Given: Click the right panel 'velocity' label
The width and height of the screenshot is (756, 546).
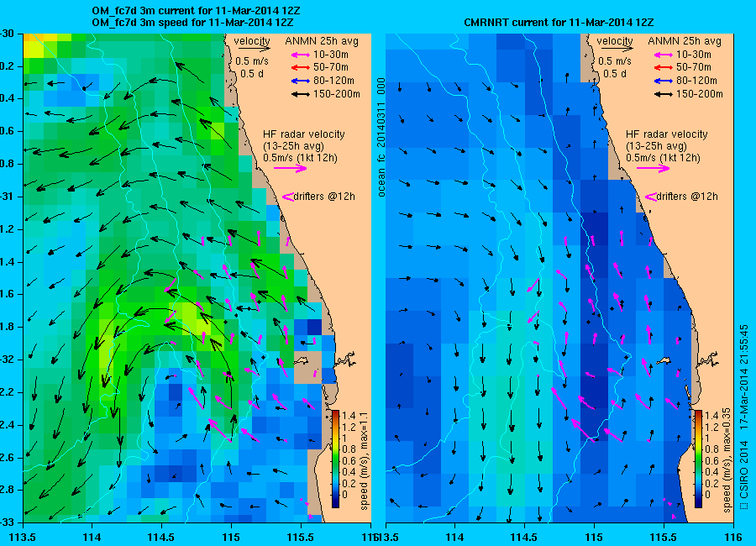Looking at the screenshot, I should [x=614, y=41].
